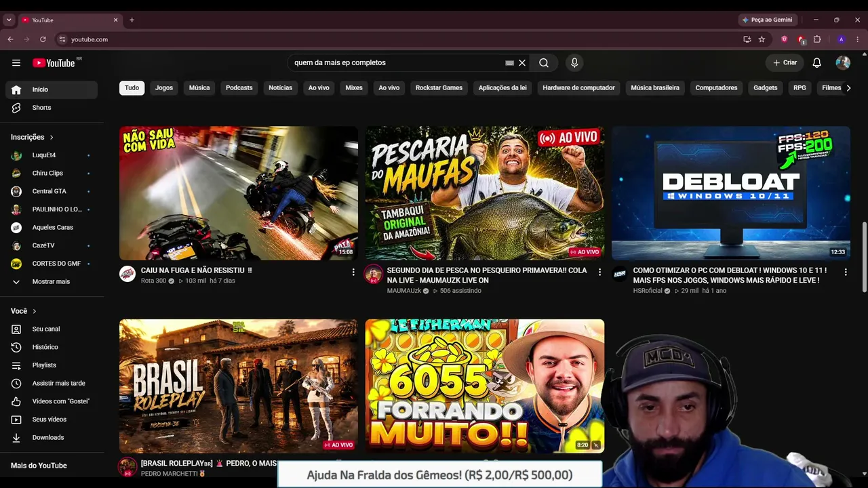Screen dimensions: 868x488
Task: Start voice search with the microphone
Action: click(574, 63)
